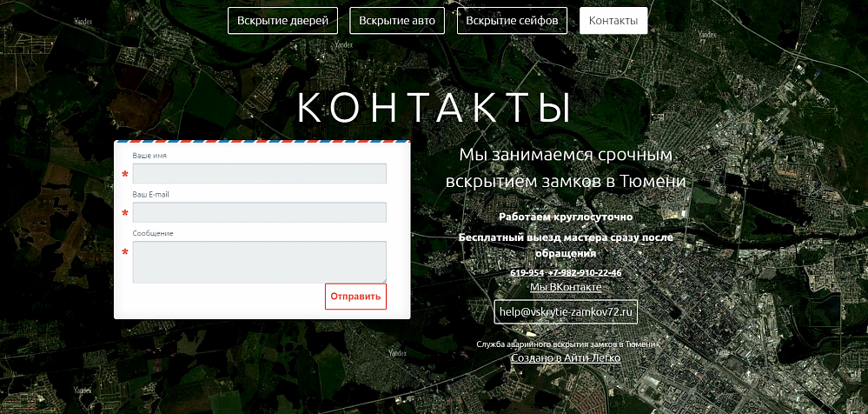Open the Мы ВКонтакте link
The height and width of the screenshot is (414, 868).
coord(566,287)
